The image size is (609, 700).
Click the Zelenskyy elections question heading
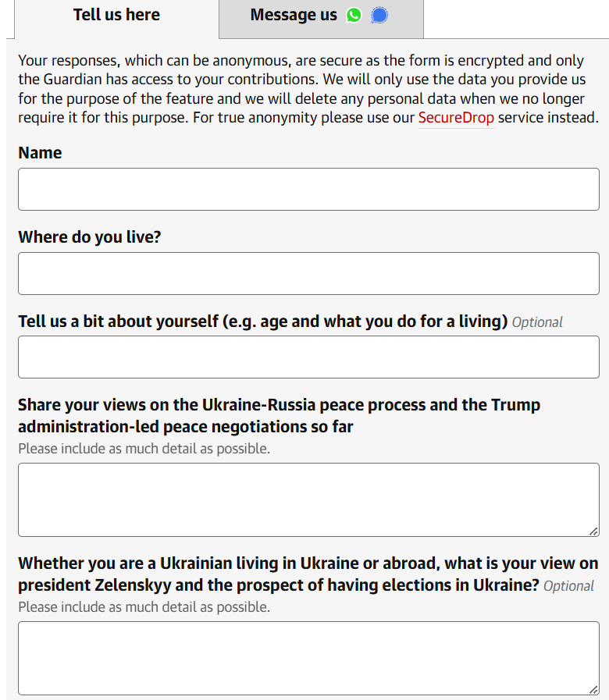[308, 574]
